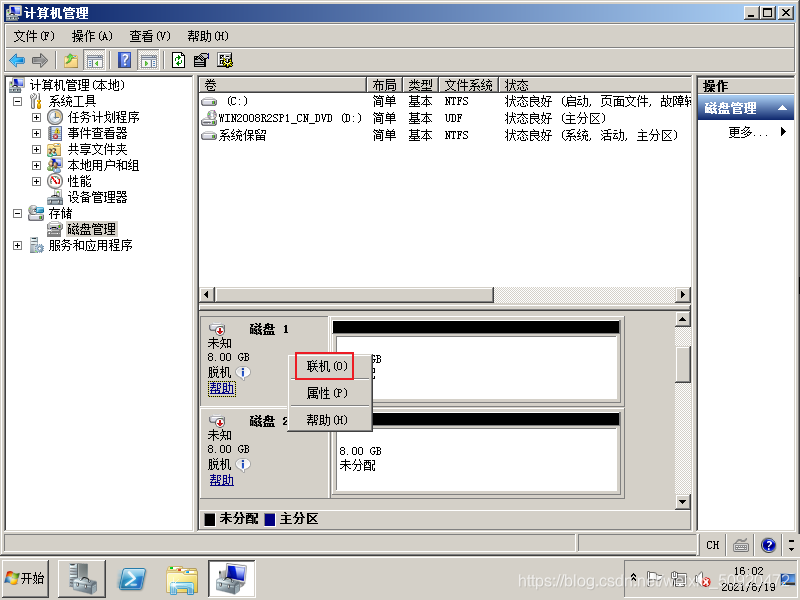
Task: Open the Help (帮助) menu
Action: pyautogui.click(x=208, y=36)
